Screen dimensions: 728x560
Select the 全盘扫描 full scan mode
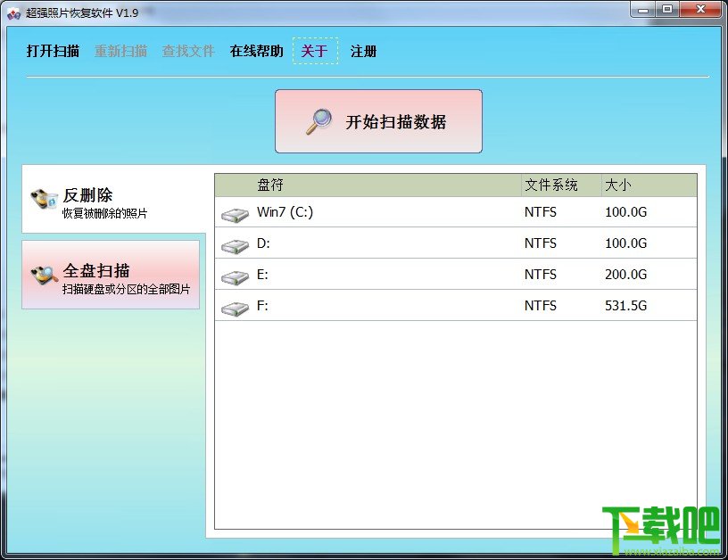(111, 275)
